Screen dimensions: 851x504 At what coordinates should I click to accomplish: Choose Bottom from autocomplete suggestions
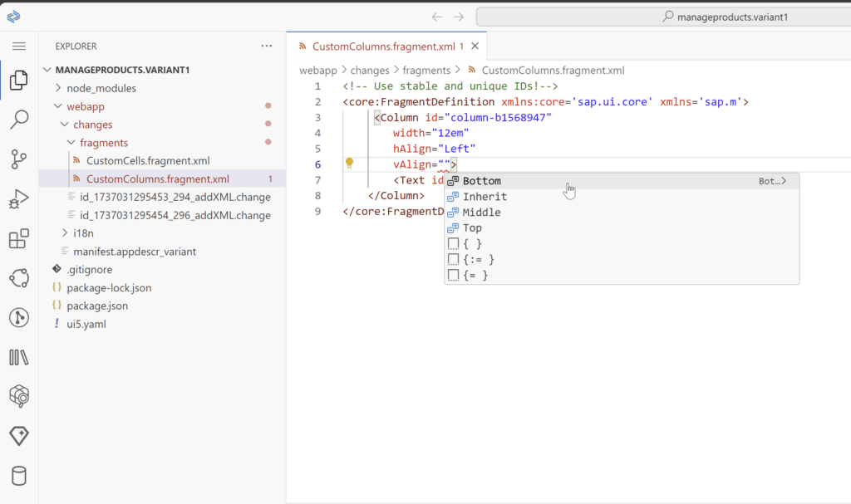coord(622,181)
